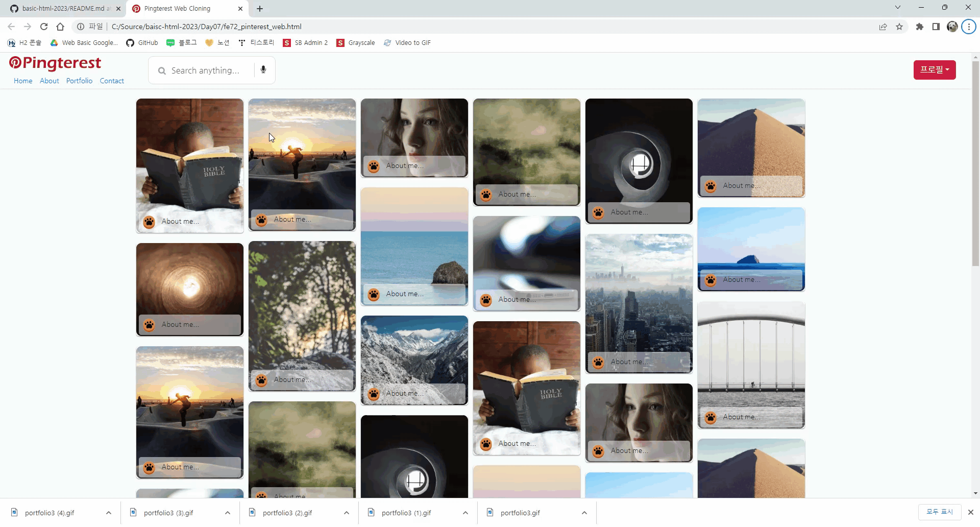Click the browser reload icon
The height and width of the screenshot is (527, 980).
coord(44,27)
